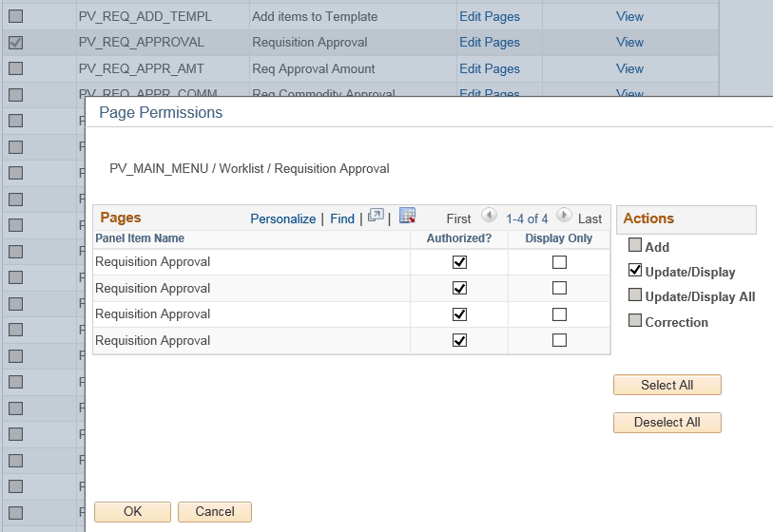Toggle Authorized for second Requisition Approval row
Image resolution: width=773 pixels, height=532 pixels.
[x=459, y=288]
